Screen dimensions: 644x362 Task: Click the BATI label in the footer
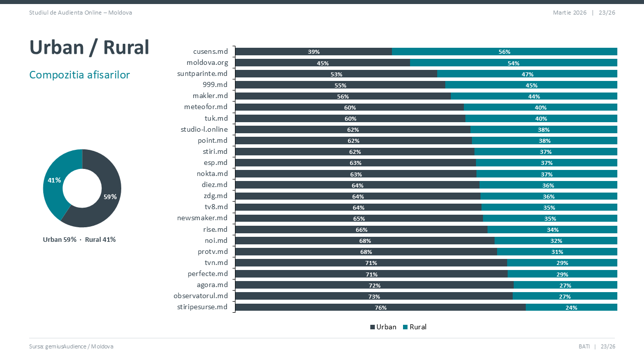tap(584, 346)
